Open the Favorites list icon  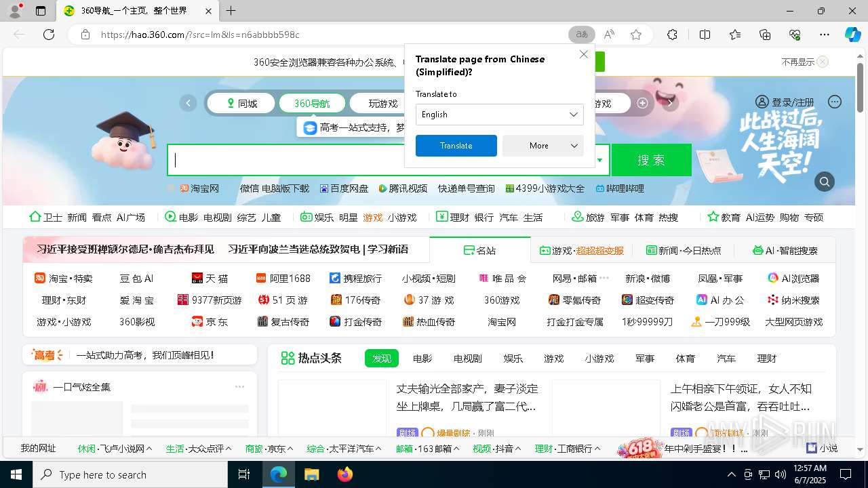tap(735, 35)
